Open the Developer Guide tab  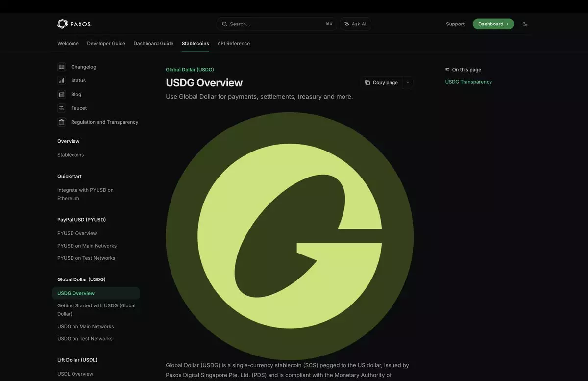point(106,44)
